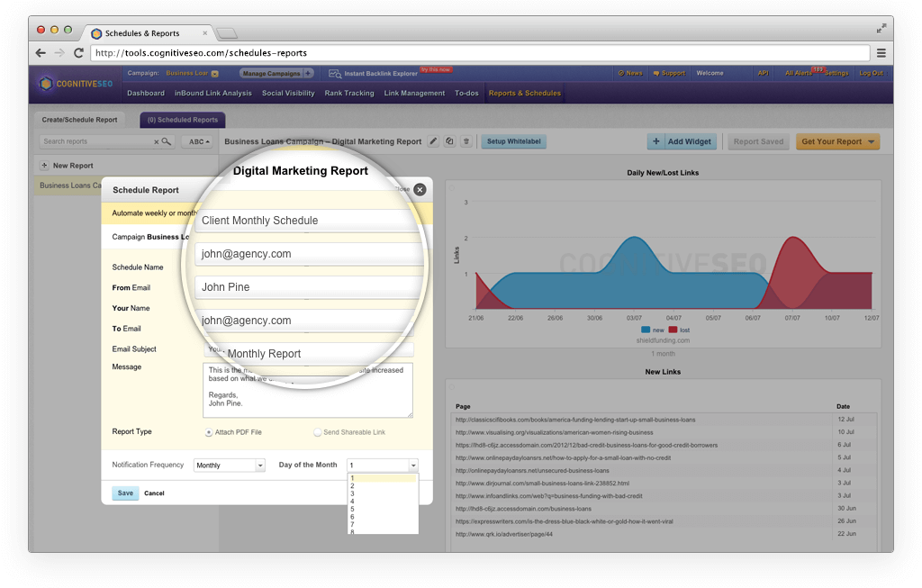Duplicate report with the copy icon

tap(450, 141)
